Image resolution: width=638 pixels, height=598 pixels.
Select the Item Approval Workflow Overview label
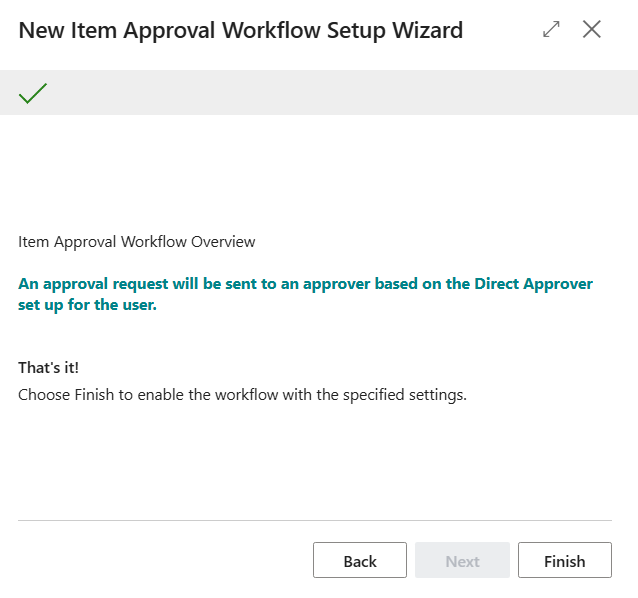pos(137,242)
